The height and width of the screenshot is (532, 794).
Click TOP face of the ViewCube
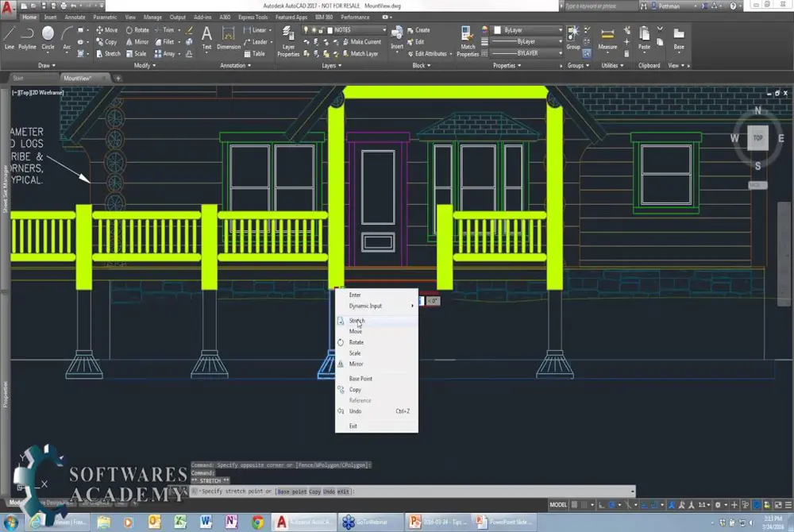(757, 137)
